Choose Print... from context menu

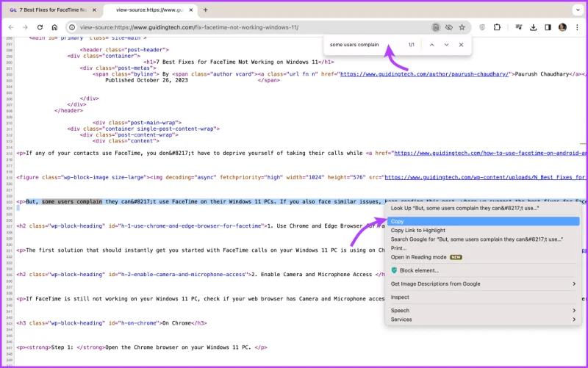pos(483,248)
